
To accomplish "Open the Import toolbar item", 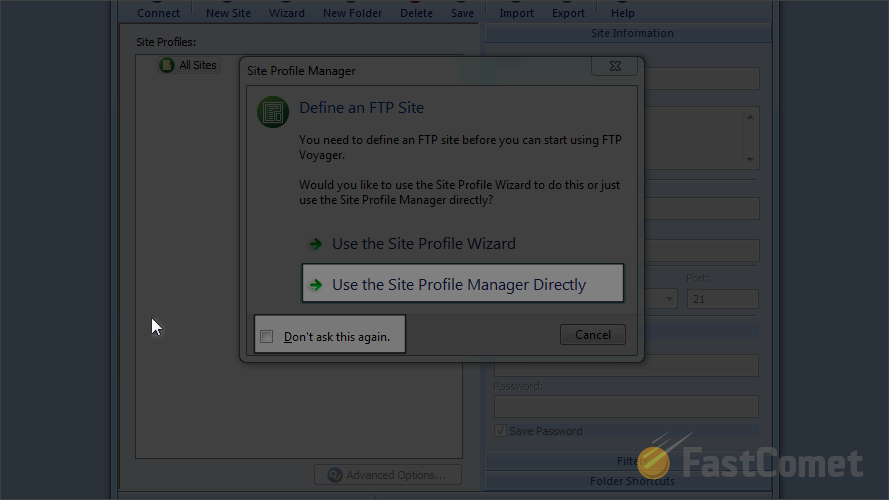I will coord(517,12).
